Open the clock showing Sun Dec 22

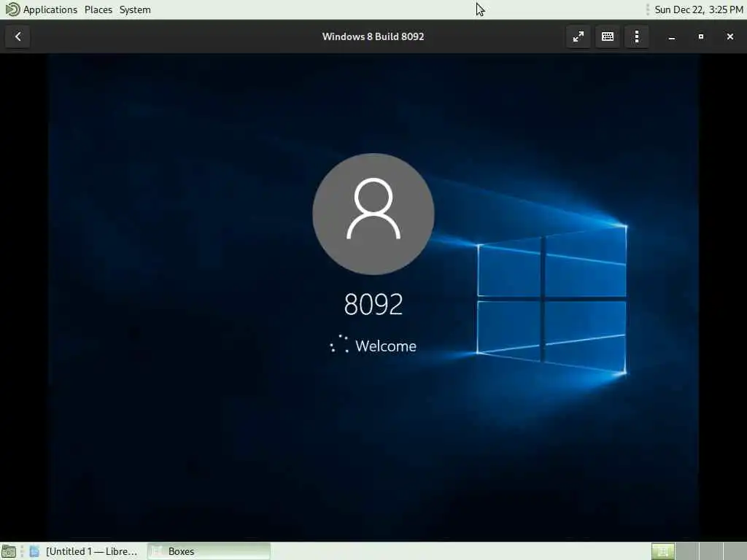[698, 9]
